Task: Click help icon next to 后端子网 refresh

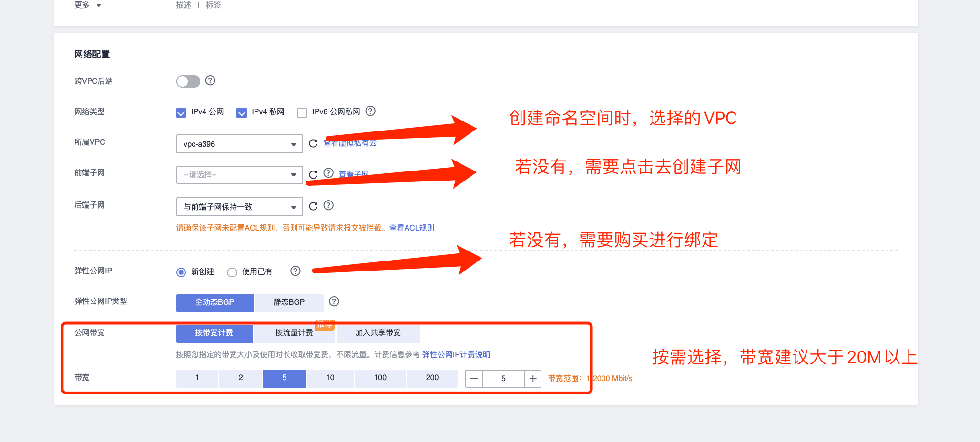Action: click(x=328, y=205)
